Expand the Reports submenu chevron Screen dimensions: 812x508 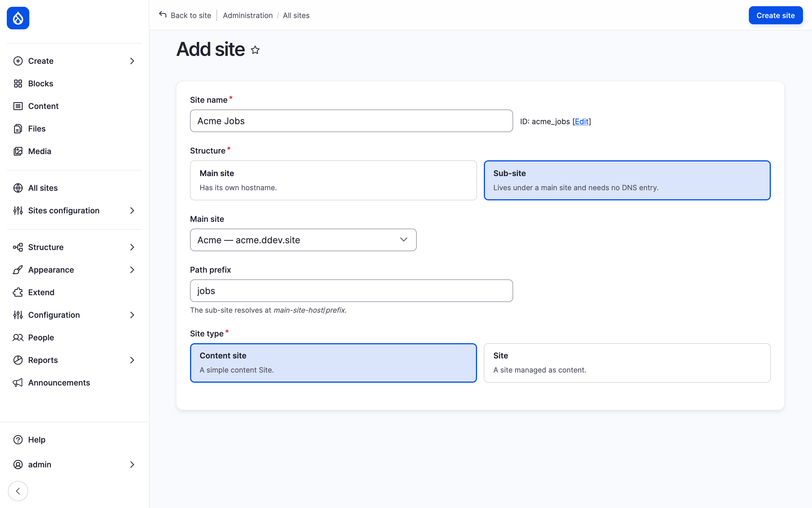(132, 360)
